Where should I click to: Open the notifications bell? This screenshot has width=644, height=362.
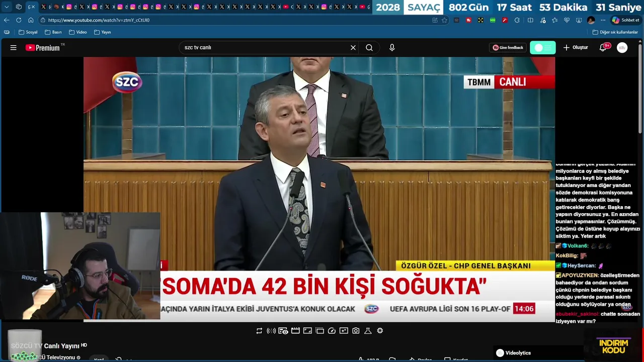click(x=603, y=48)
